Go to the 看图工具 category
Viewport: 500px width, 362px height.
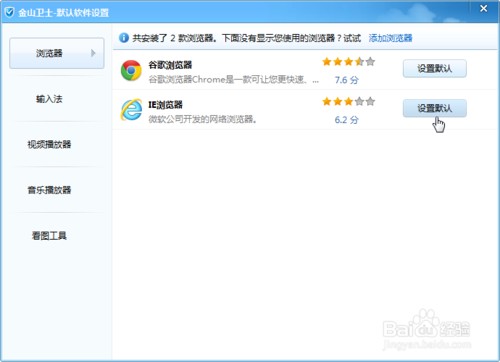pyautogui.click(x=49, y=236)
